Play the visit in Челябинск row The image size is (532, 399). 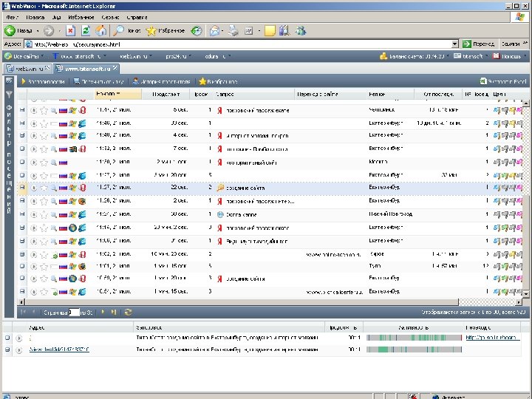click(33, 110)
